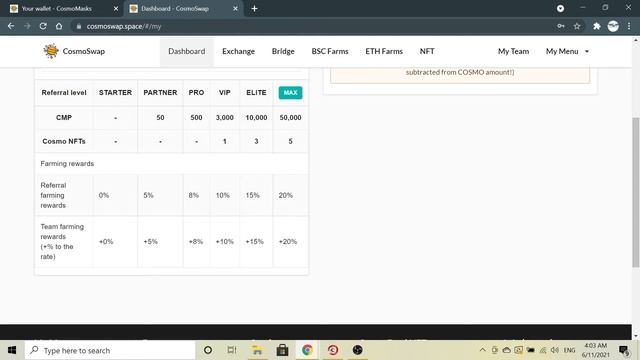Click the ELITE column header
The image size is (640, 360).
pos(256,93)
